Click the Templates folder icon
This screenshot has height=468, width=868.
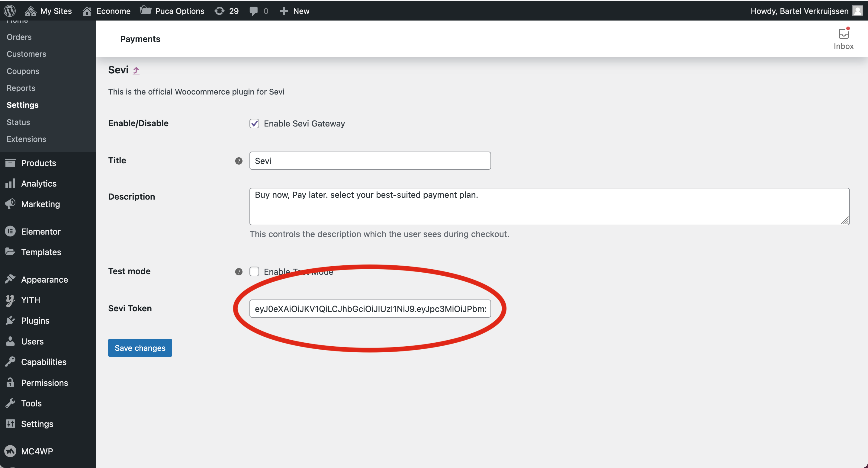[x=10, y=252]
